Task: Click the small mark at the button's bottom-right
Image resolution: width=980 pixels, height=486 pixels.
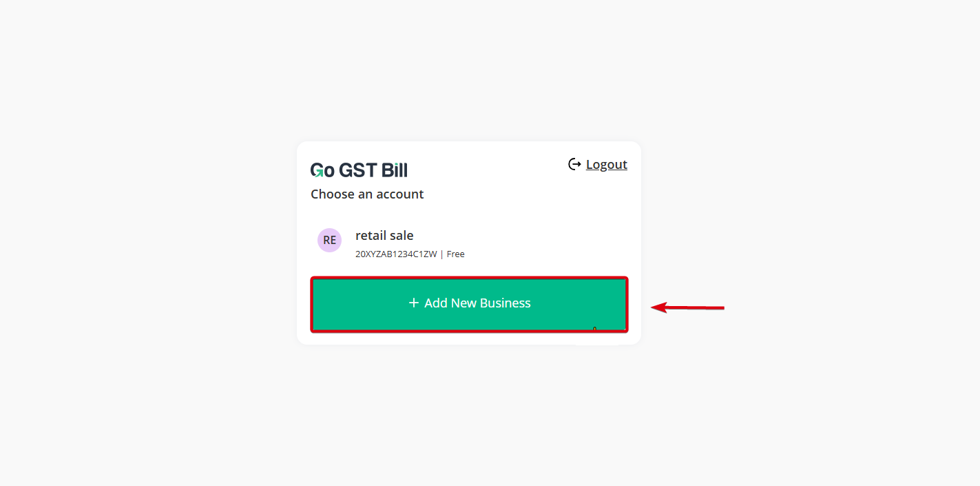Action: click(594, 329)
